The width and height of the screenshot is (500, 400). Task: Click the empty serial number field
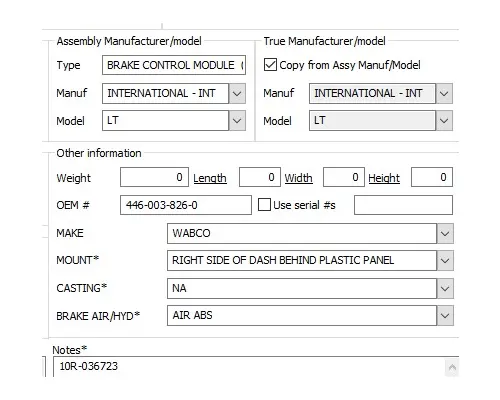(403, 205)
